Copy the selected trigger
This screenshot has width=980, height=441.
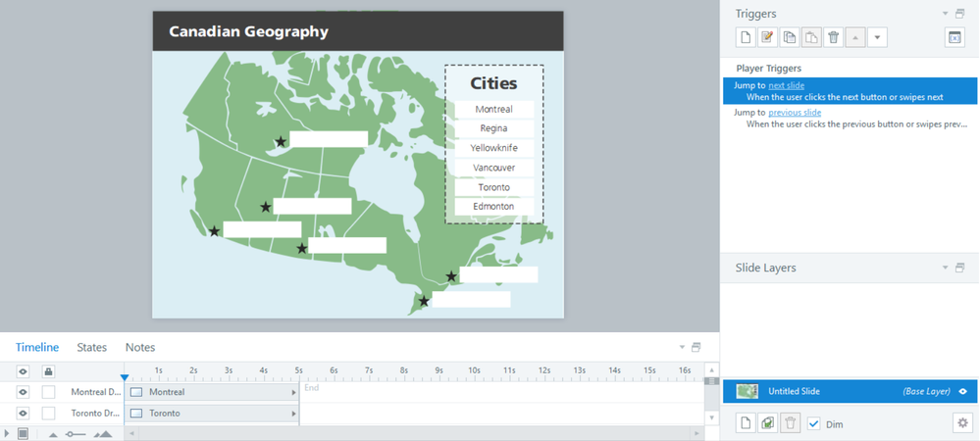click(790, 37)
